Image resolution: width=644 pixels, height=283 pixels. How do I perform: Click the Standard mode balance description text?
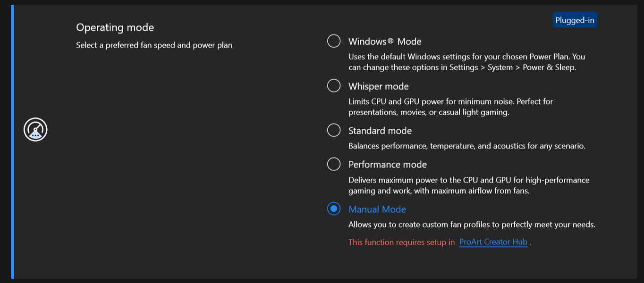pyautogui.click(x=466, y=146)
